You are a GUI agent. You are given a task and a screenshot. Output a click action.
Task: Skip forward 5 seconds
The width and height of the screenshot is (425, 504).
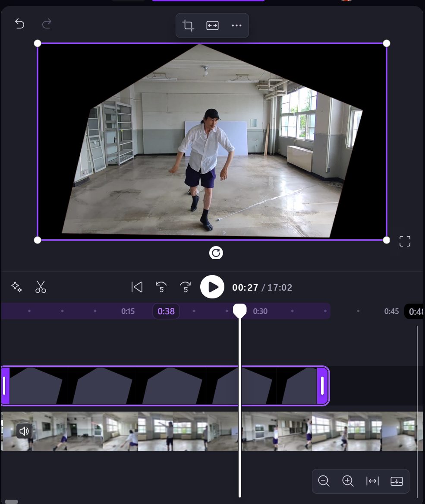pyautogui.click(x=185, y=287)
